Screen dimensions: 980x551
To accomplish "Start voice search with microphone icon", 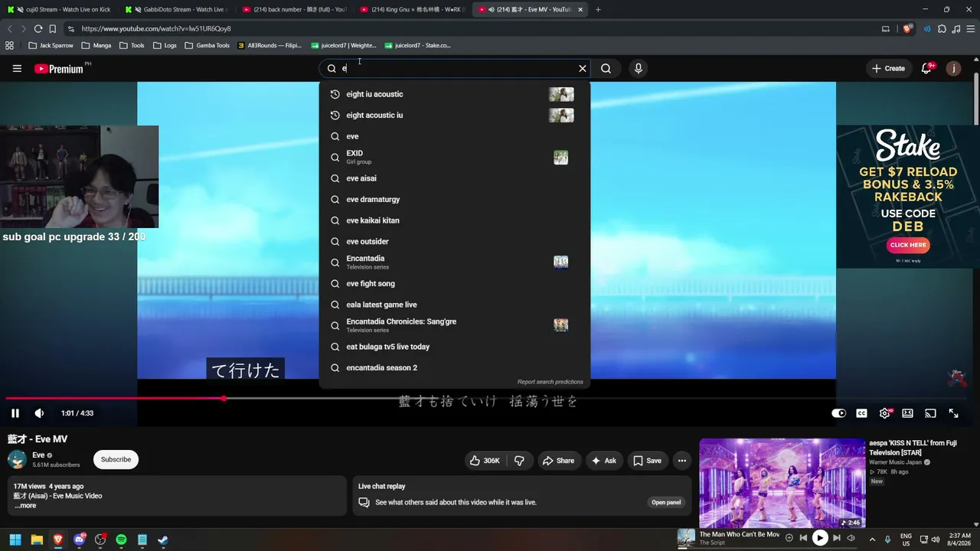I will (x=639, y=68).
